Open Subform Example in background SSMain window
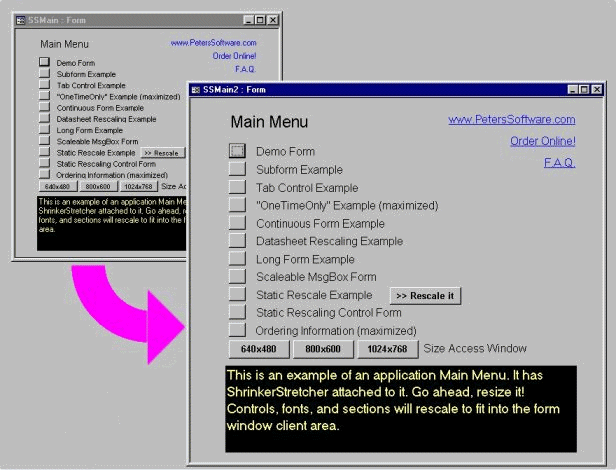The height and width of the screenshot is (470, 616). (44, 73)
